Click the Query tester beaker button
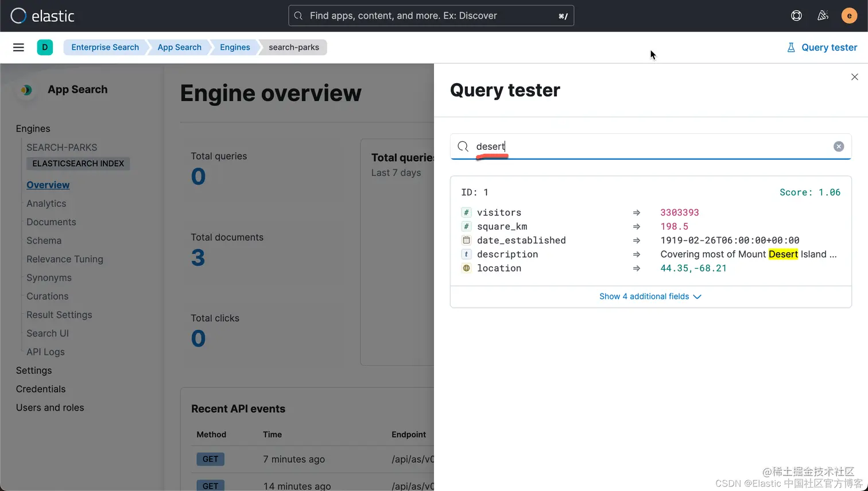868x491 pixels. [x=822, y=47]
